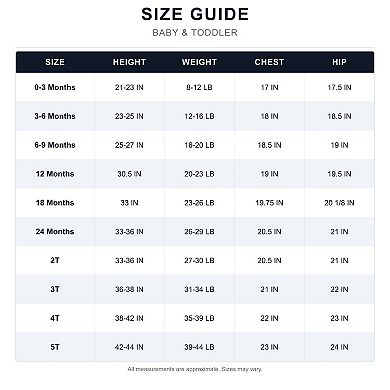Select the 3-6 Months size label
Screen dimensions: 390x390
point(55,116)
